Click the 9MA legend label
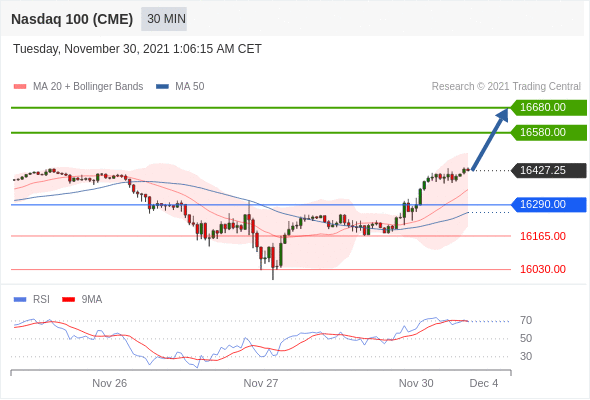590x400 pixels. (x=92, y=300)
